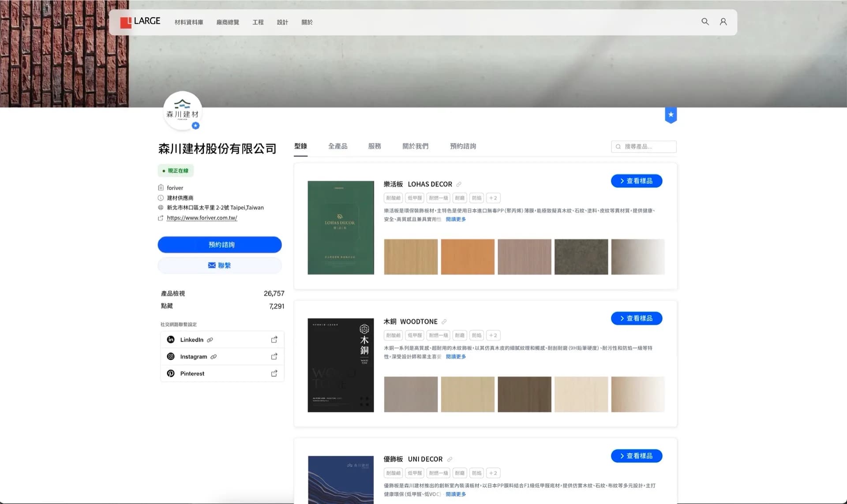
Task: Open the foriver.com.tw website link
Action: (202, 218)
